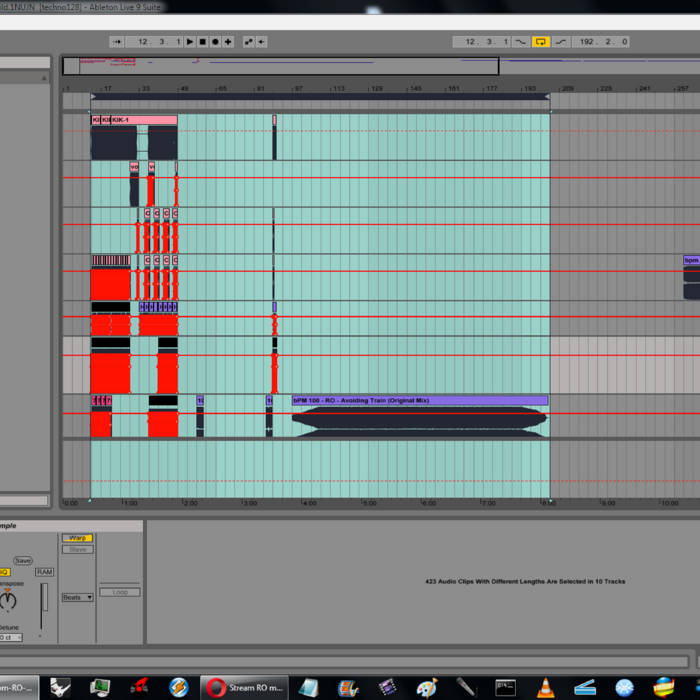Screen dimensions: 700x700
Task: Adjust the Transpose knob
Action: 8,601
